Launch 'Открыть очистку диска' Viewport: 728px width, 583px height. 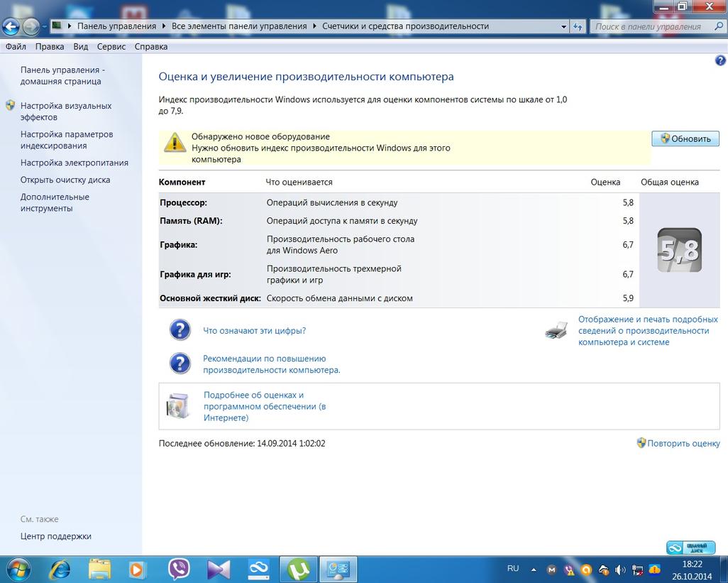(x=65, y=180)
